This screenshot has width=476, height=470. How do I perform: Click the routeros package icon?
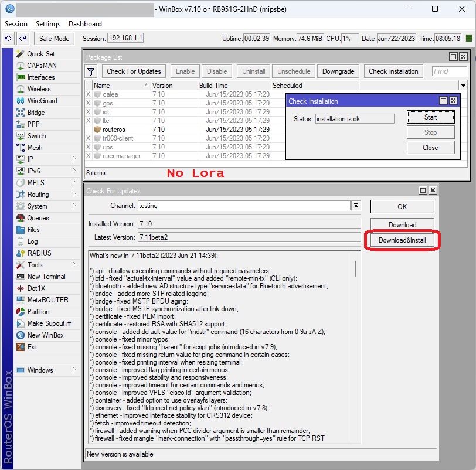97,130
